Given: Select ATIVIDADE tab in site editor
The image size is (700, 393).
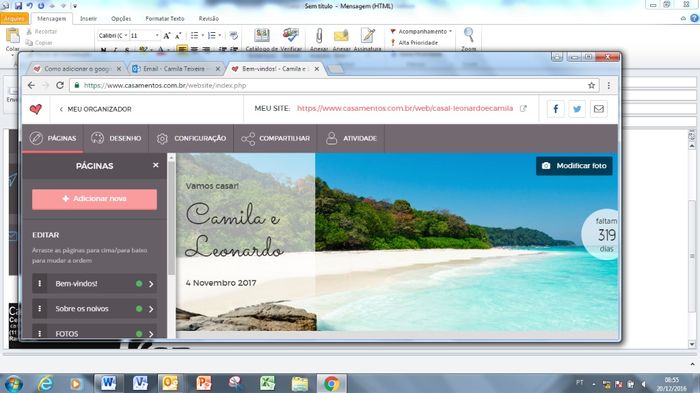Looking at the screenshot, I should [351, 138].
